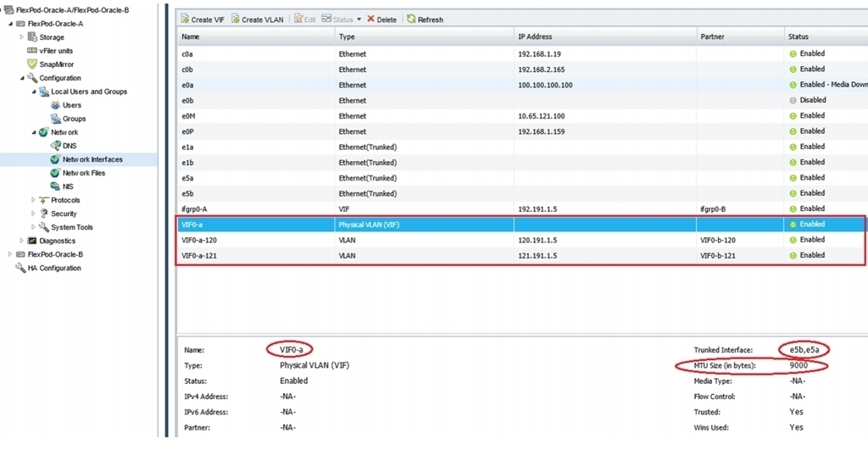Viewport: 868px width, 461px height.
Task: Click the Edit toolbar button
Action: pos(304,19)
